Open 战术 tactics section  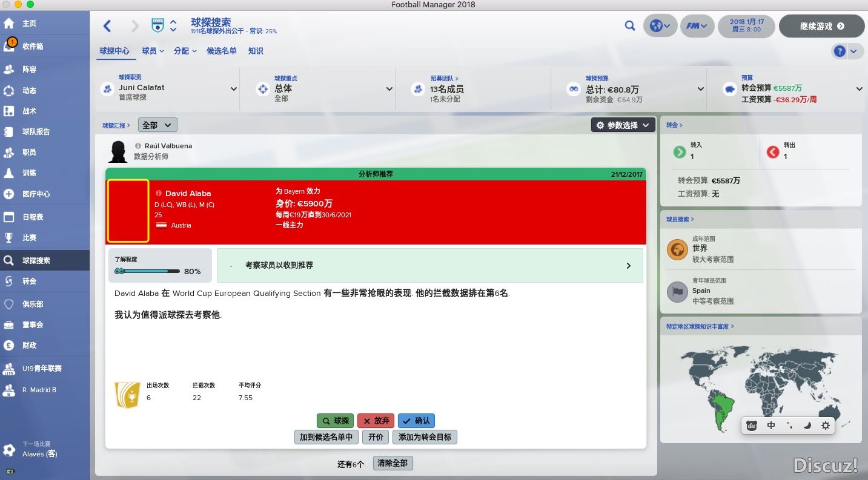click(45, 111)
